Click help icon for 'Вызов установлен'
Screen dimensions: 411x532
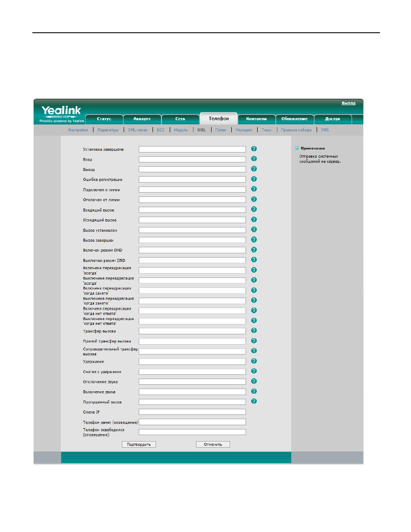(x=254, y=230)
